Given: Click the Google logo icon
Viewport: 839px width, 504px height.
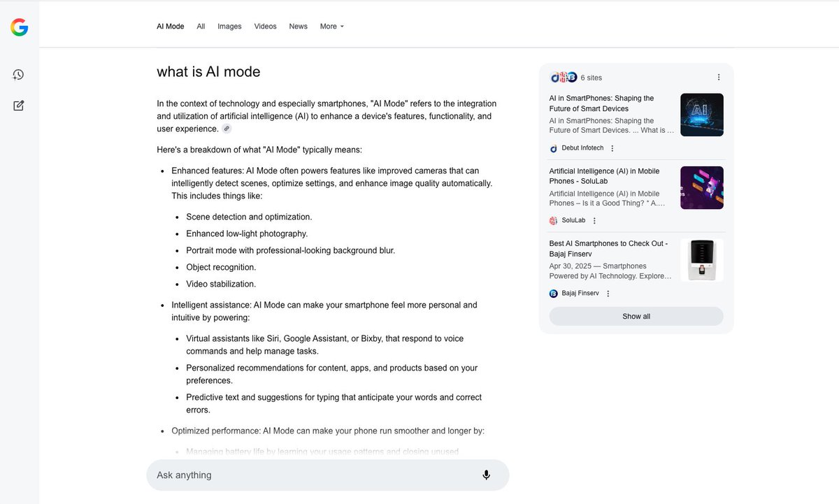Looking at the screenshot, I should [x=19, y=27].
